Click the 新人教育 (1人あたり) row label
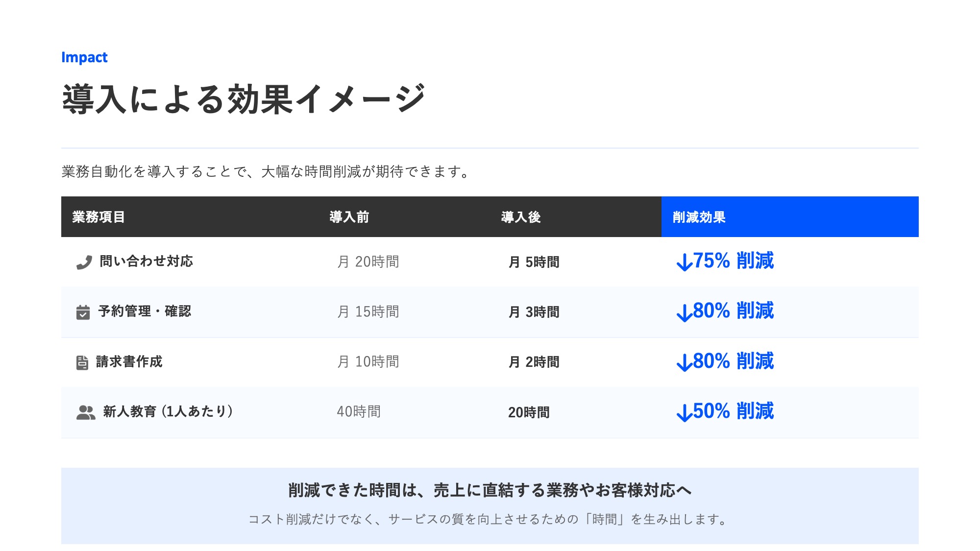This screenshot has height=551, width=980. click(168, 411)
